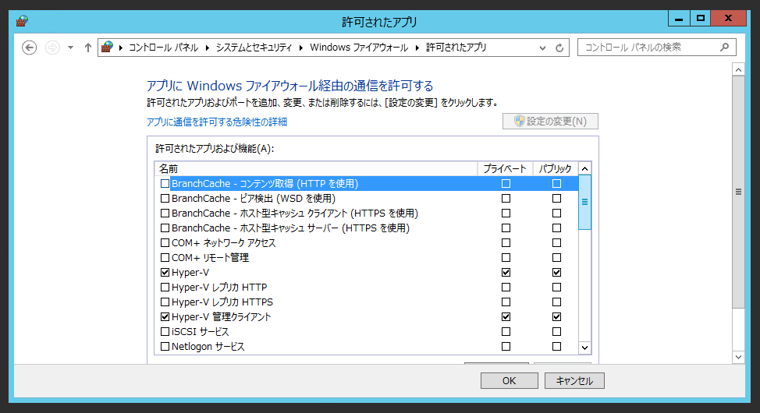Toggle Netlogon サービス name checkbox
760x413 pixels.
click(165, 347)
